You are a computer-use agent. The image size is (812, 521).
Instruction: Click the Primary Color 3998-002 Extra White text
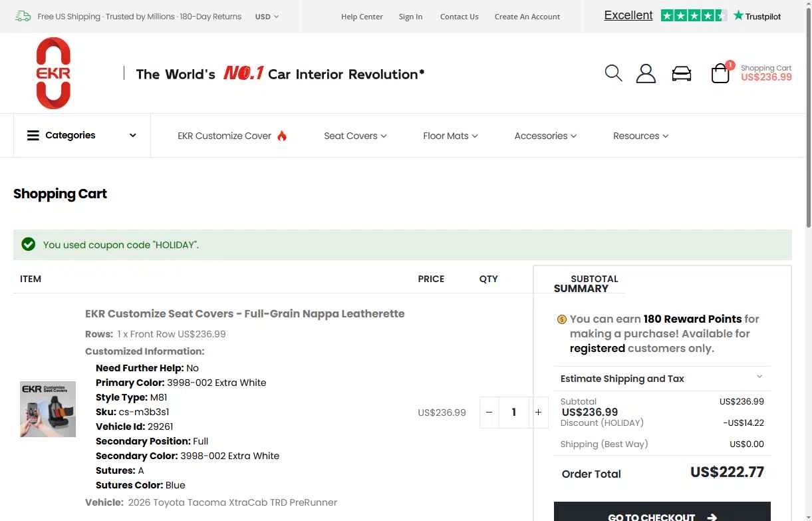[x=181, y=383]
